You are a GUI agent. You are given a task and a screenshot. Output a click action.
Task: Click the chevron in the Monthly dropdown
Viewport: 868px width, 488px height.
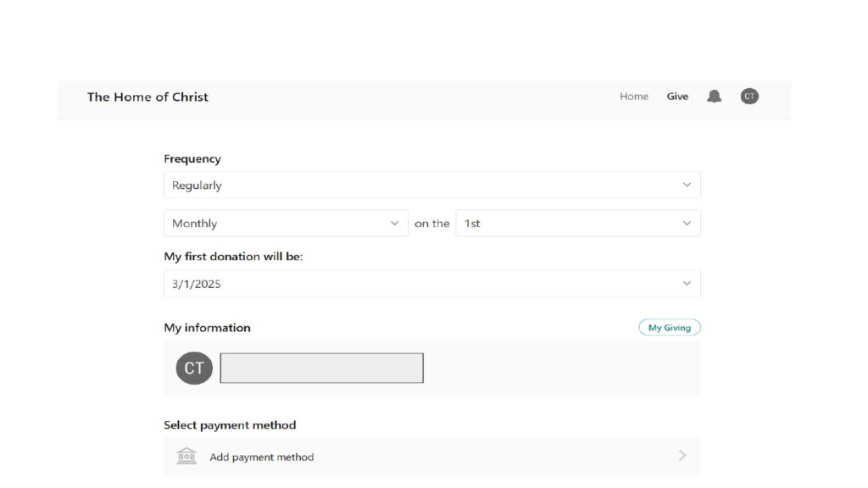pos(395,224)
